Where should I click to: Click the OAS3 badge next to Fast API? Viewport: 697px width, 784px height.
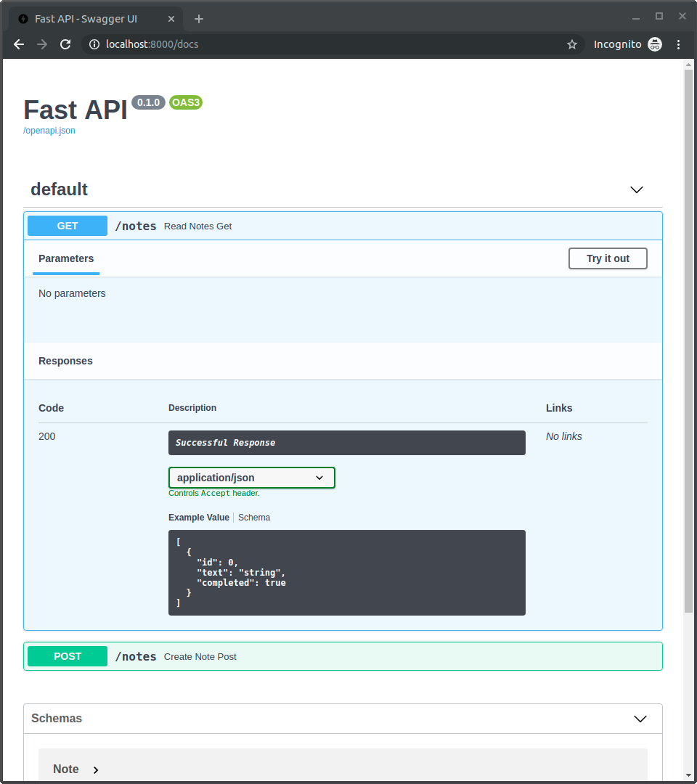[x=185, y=102]
